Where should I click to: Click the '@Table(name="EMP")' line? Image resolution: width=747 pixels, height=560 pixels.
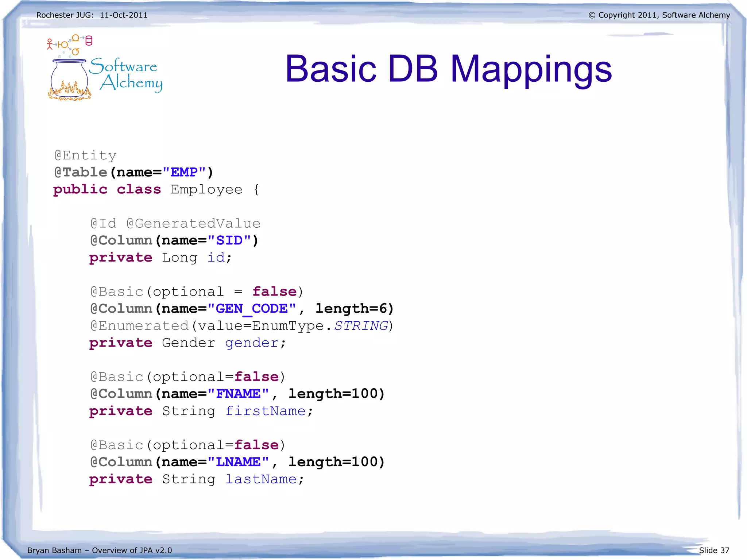click(x=133, y=172)
